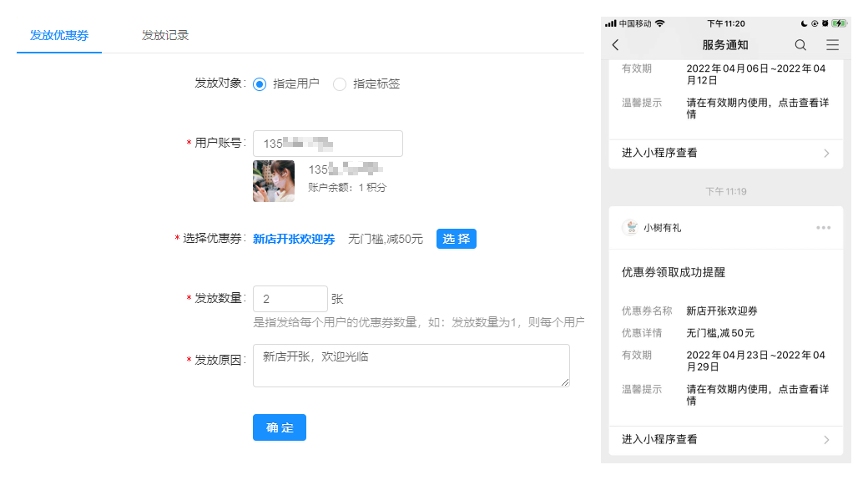Select the 指定标签 radio option

click(x=340, y=84)
